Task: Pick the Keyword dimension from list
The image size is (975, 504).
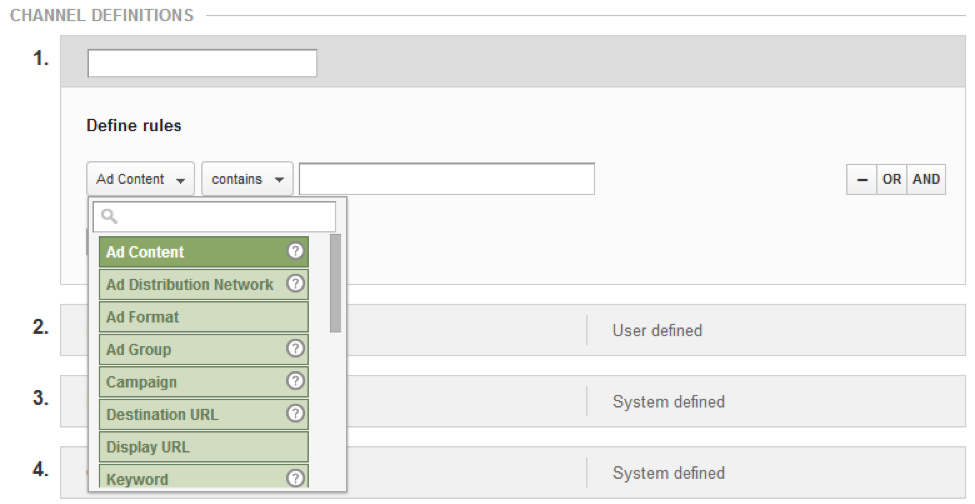Action: click(x=138, y=479)
